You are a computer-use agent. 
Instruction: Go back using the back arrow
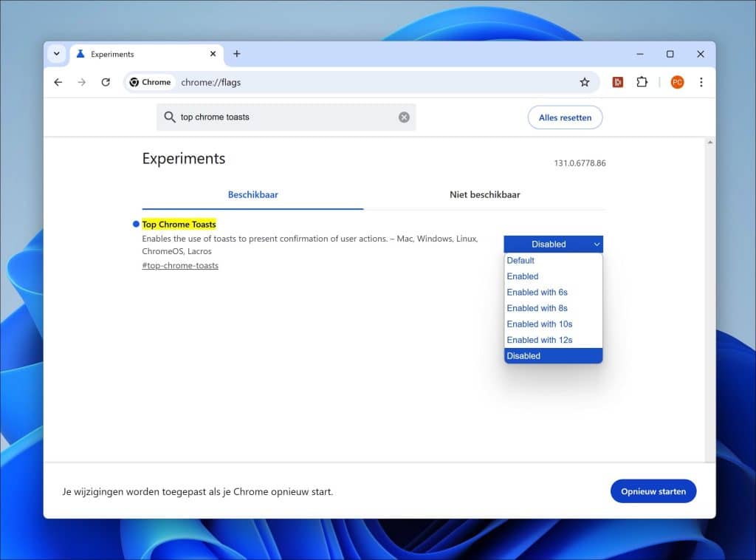coord(58,82)
